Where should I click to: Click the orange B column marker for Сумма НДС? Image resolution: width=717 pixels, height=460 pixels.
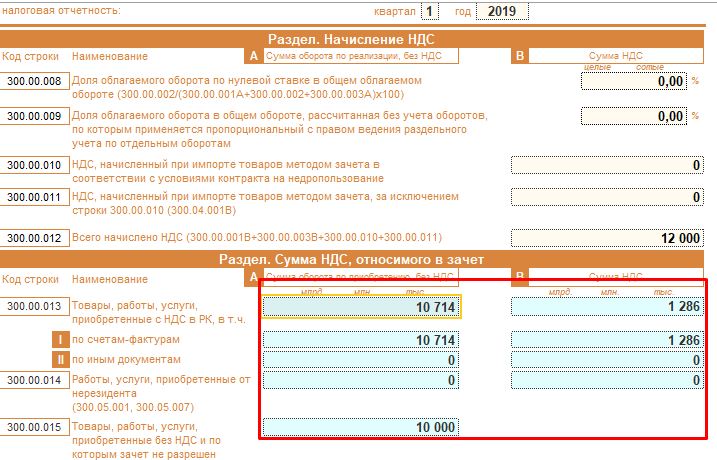(519, 56)
